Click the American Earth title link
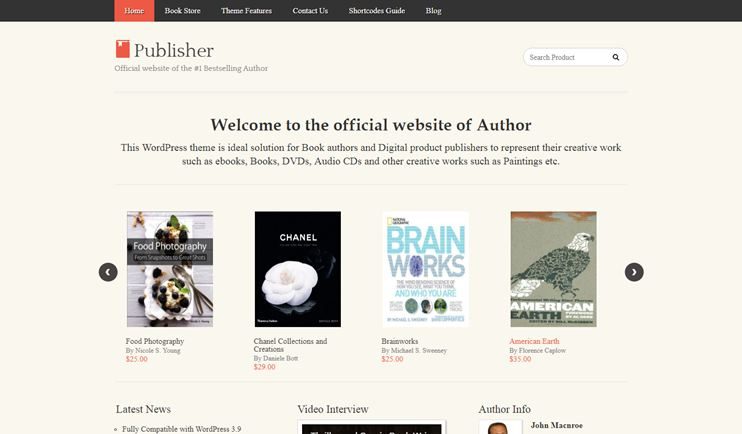Image resolution: width=742 pixels, height=434 pixels. pos(534,341)
